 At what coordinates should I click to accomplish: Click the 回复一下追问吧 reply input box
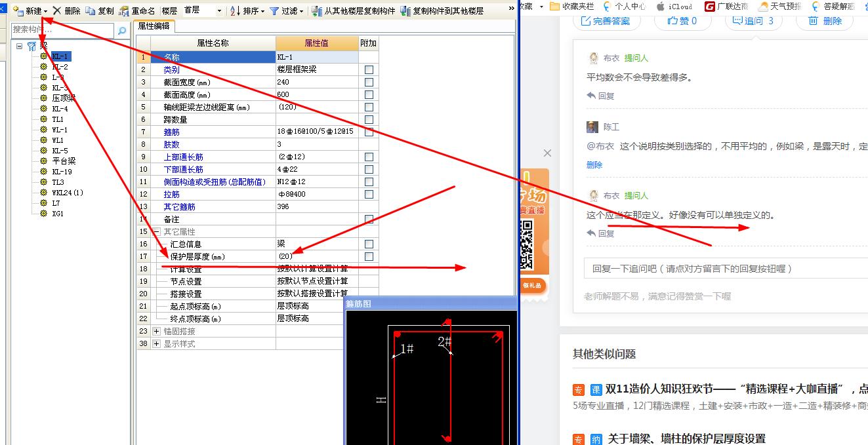[x=726, y=269]
